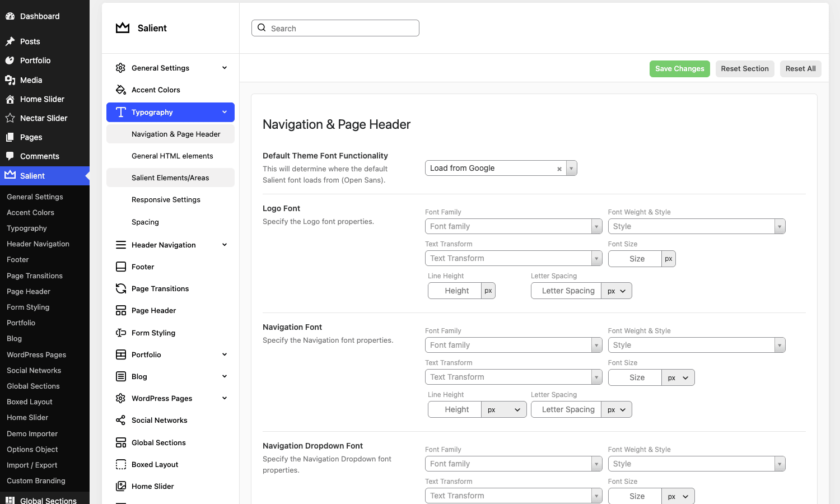The height and width of the screenshot is (504, 840).
Task: Open Logo Font Style dropdown
Action: pos(697,226)
